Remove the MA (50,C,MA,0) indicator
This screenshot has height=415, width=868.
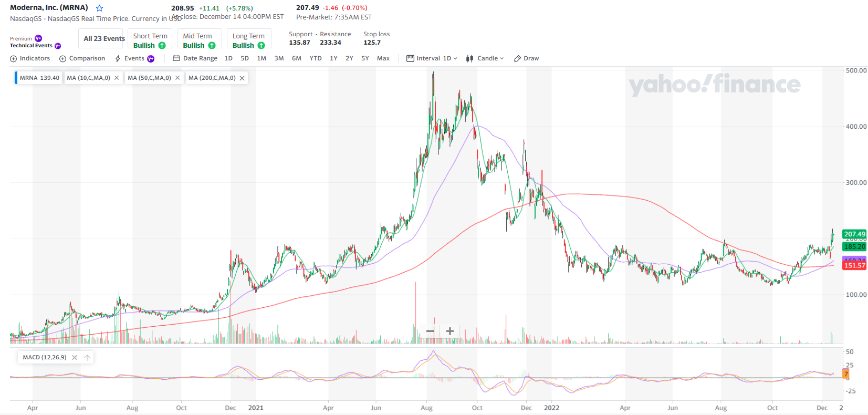coord(177,78)
